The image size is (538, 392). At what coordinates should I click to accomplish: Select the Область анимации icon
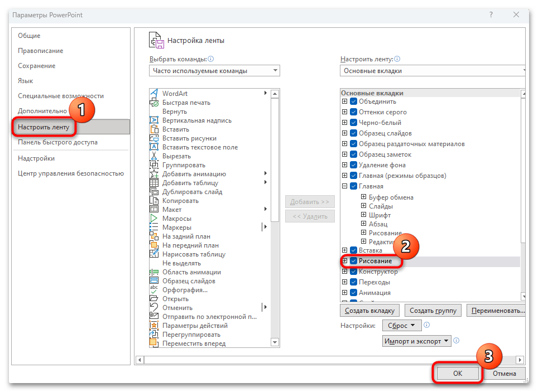pos(154,272)
